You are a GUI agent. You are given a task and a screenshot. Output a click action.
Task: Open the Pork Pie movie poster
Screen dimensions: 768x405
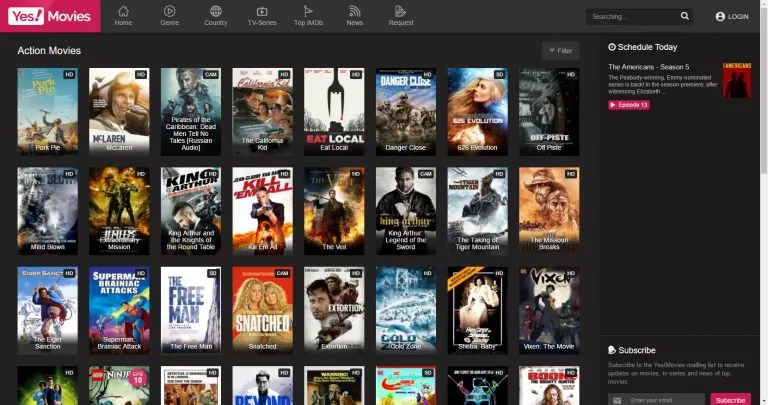pos(48,112)
